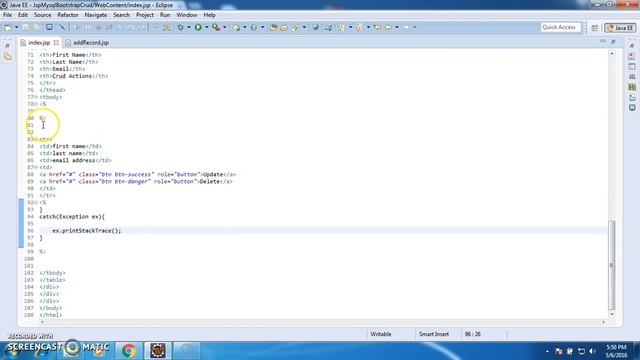Click the New file toolbar icon
Viewport: 640px width, 360px height.
(8, 27)
